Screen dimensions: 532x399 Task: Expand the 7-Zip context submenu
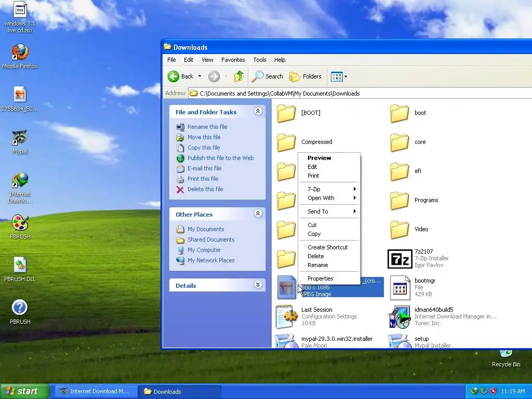(329, 189)
